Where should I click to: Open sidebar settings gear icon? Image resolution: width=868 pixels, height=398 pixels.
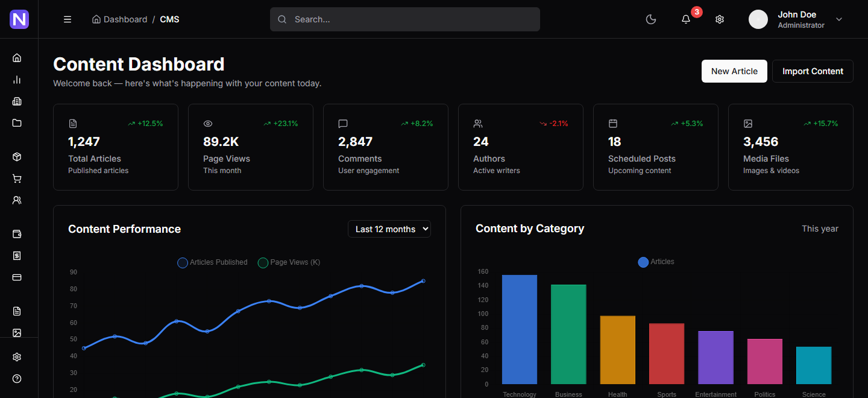point(17,357)
